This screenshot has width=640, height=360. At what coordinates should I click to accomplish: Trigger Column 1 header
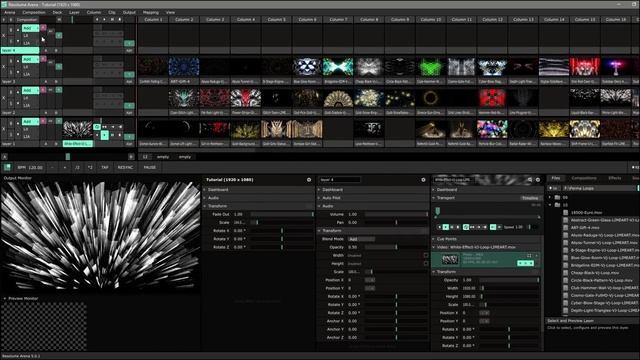(x=153, y=19)
